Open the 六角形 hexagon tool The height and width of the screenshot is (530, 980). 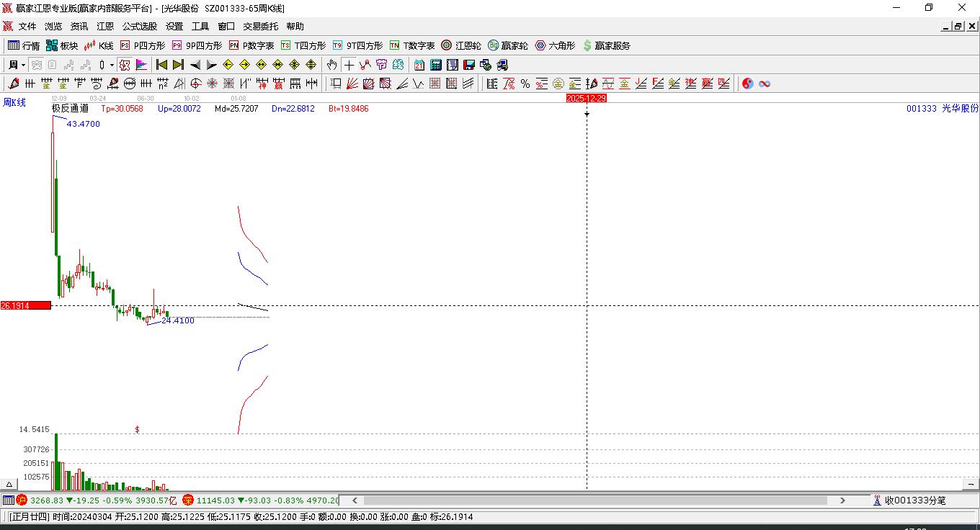555,45
